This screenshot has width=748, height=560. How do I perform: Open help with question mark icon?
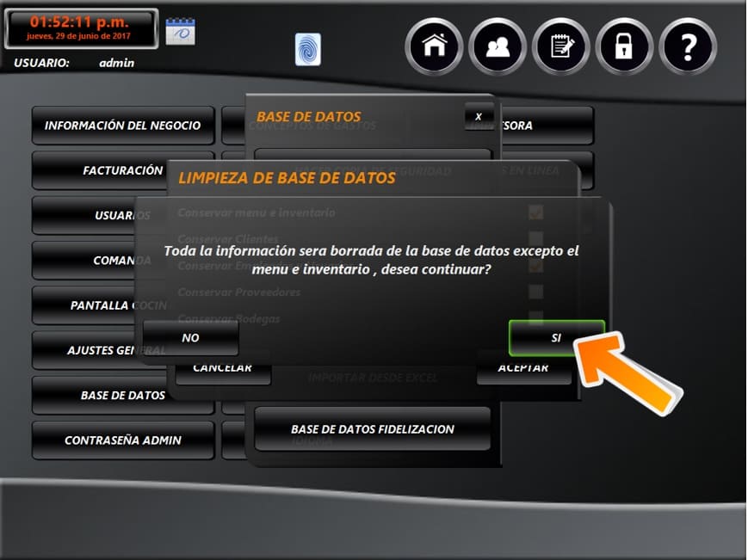(x=688, y=46)
